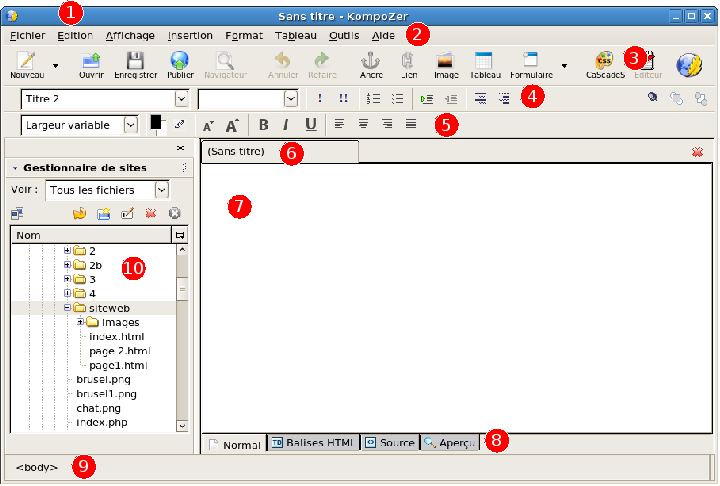Click the Ouvrir toolbar icon
This screenshot has height=486, width=720.
tap(91, 65)
